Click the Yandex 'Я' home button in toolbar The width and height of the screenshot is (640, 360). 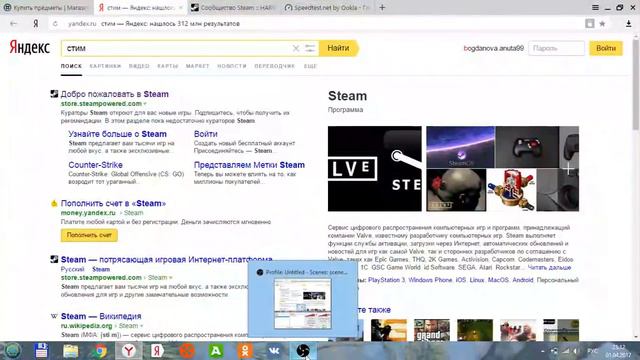pos(36,24)
